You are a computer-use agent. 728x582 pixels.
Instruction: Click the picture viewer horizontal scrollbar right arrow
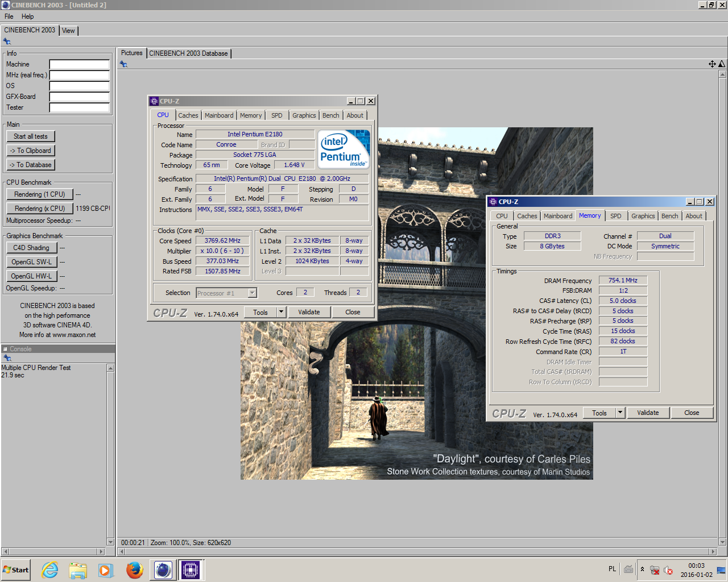point(713,551)
